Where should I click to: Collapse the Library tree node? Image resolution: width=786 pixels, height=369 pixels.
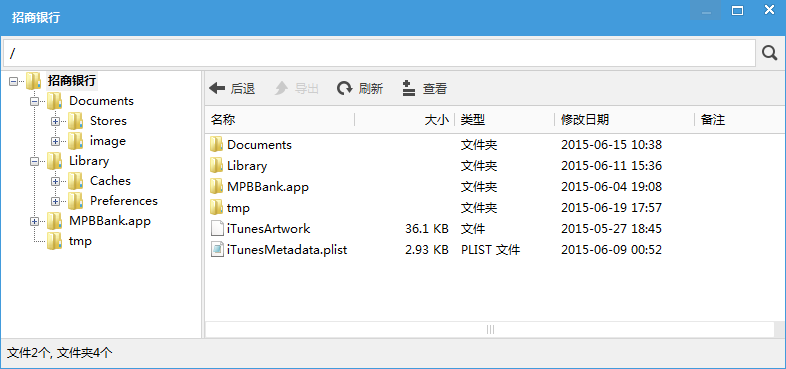click(34, 161)
